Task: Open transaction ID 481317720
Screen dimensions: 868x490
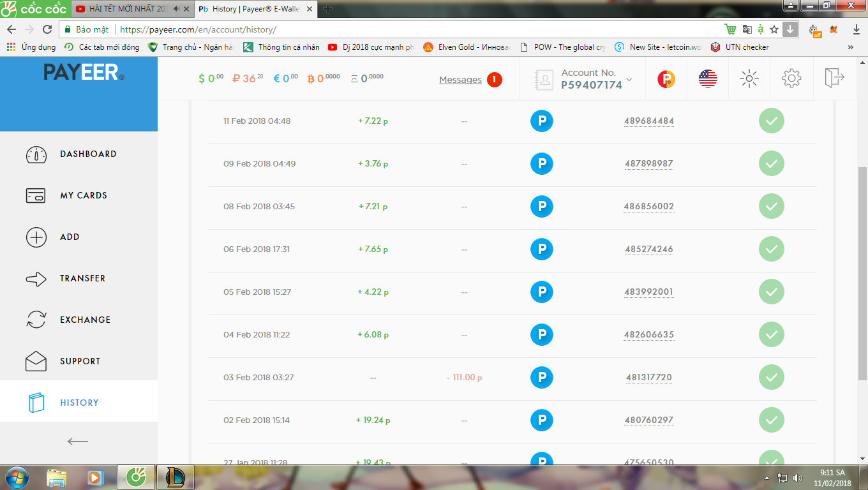Action: pos(649,378)
